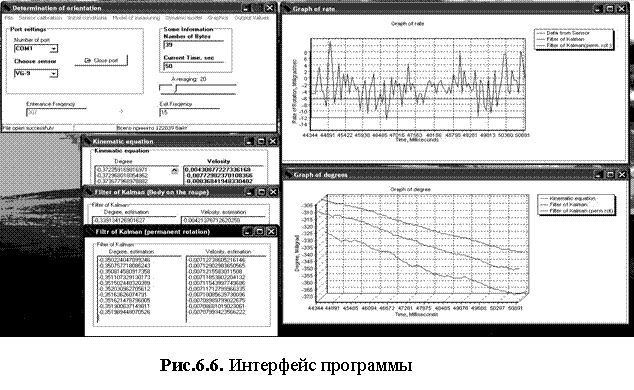
Task: Click the Graph of rate title bar icon
Action: 287,8
